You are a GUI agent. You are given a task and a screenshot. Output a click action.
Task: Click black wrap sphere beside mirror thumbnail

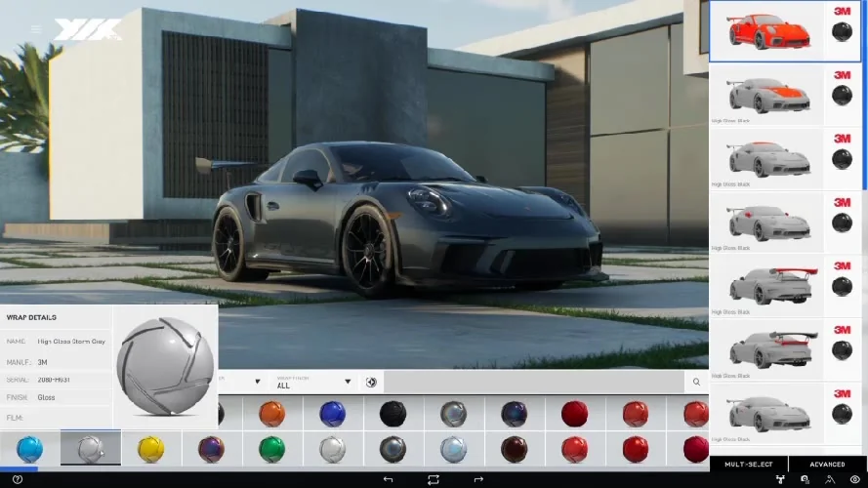point(842,223)
